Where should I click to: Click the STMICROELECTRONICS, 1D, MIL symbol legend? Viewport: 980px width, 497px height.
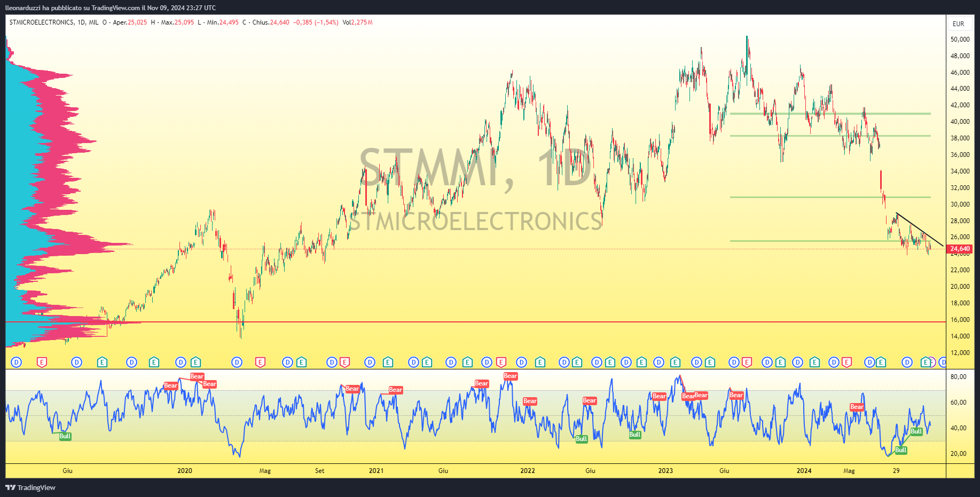pos(54,22)
